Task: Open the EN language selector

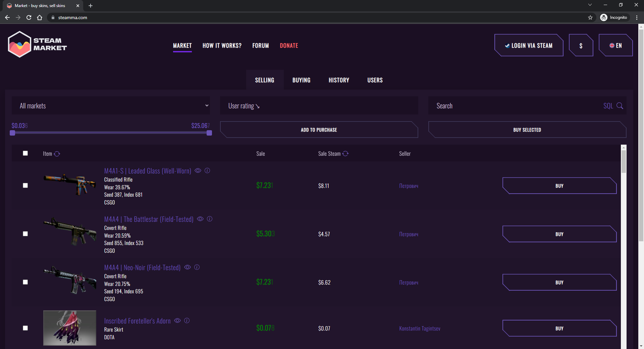Action: coord(615,46)
